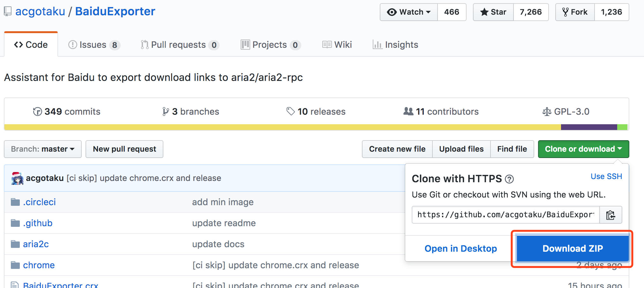
Task: Switch to the Issues tab
Action: coord(93,45)
